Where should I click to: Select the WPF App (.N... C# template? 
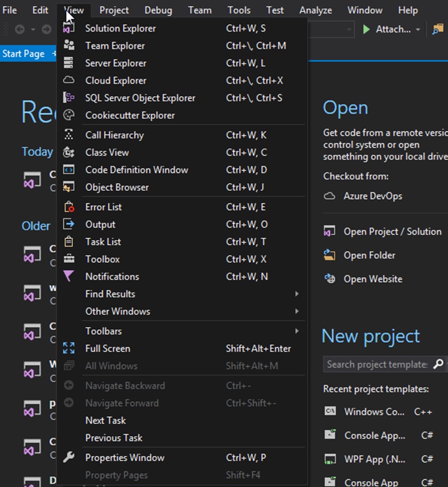pyautogui.click(x=378, y=459)
